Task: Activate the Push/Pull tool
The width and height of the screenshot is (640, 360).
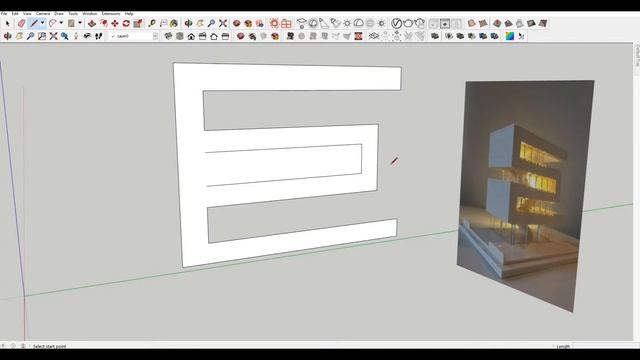Action: pyautogui.click(x=92, y=24)
